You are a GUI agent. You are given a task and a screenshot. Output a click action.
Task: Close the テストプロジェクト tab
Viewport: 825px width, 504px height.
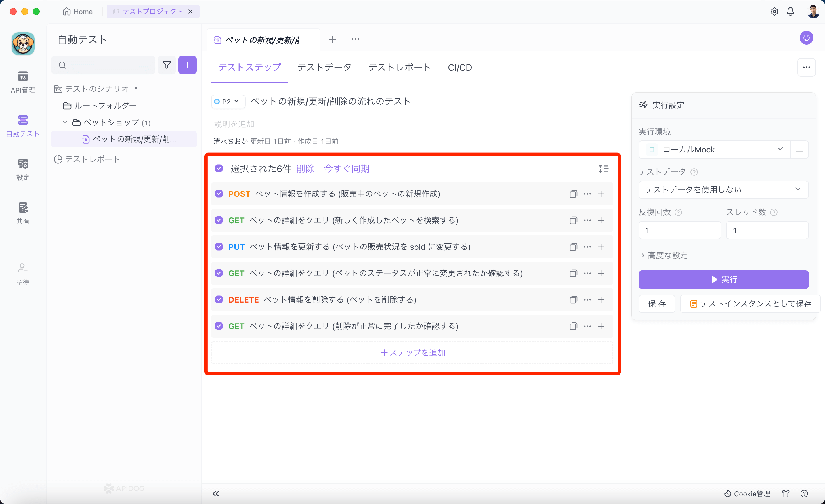pyautogui.click(x=190, y=12)
